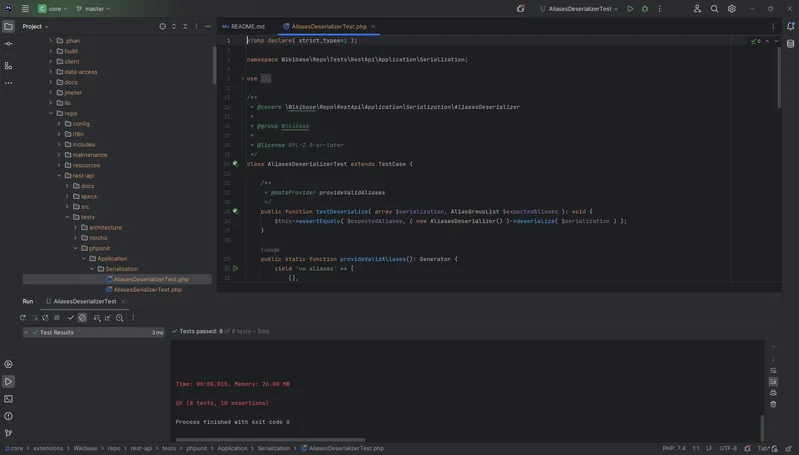Open Terminal tool window
799x455 pixels.
click(9, 399)
